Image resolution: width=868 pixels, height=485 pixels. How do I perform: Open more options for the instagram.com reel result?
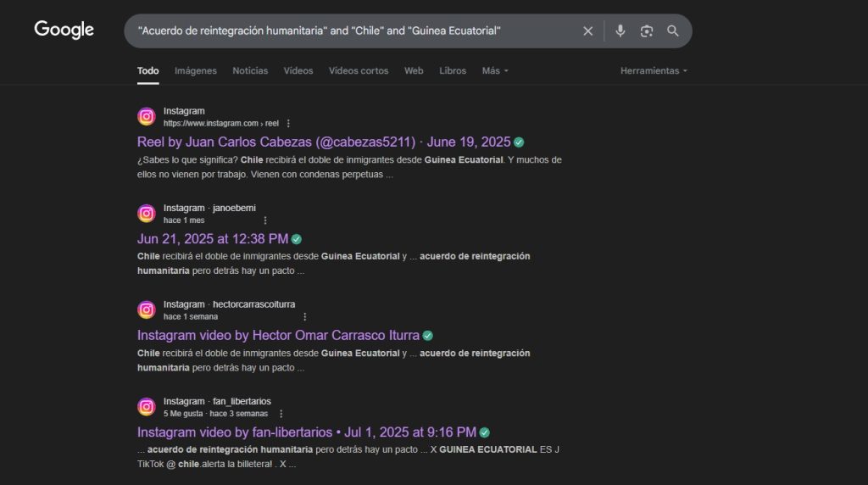tap(288, 124)
